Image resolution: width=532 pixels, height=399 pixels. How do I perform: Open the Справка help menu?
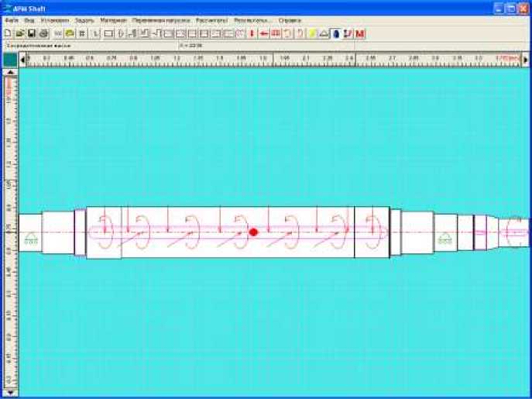pos(290,20)
